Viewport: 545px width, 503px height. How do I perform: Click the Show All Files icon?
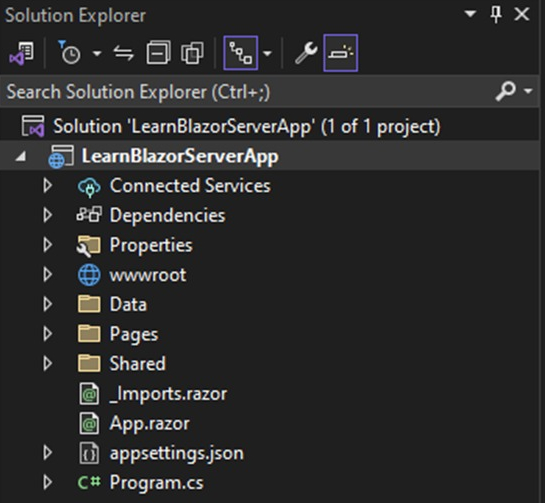click(192, 53)
